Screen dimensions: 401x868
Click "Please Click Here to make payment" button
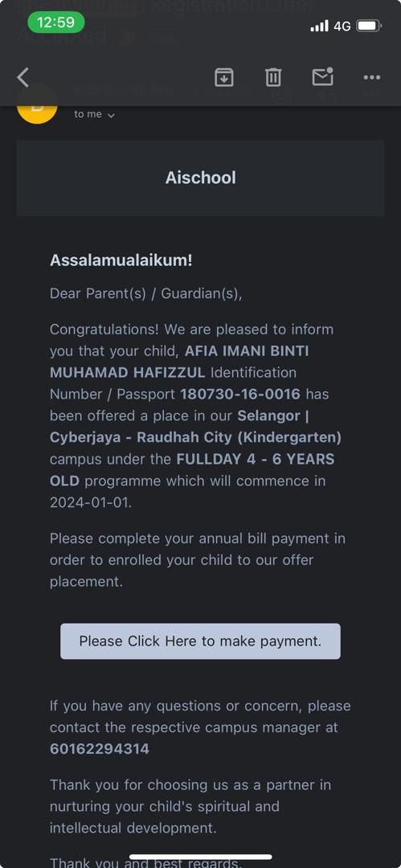pyautogui.click(x=201, y=641)
